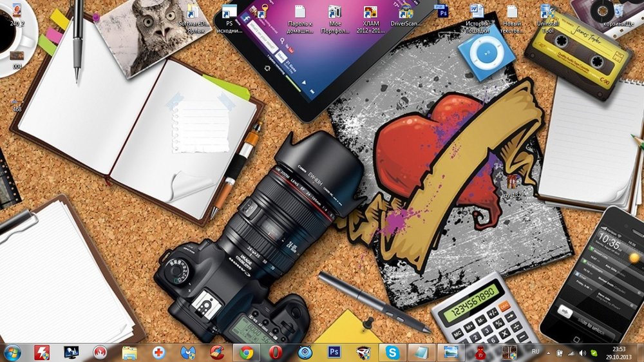Open CCleaner icon on the taskbar

coord(218,352)
